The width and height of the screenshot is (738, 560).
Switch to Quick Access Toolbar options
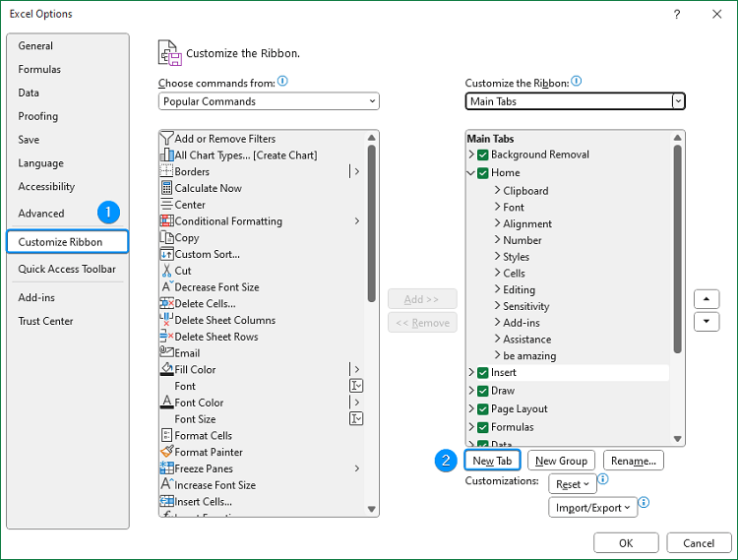click(x=67, y=269)
